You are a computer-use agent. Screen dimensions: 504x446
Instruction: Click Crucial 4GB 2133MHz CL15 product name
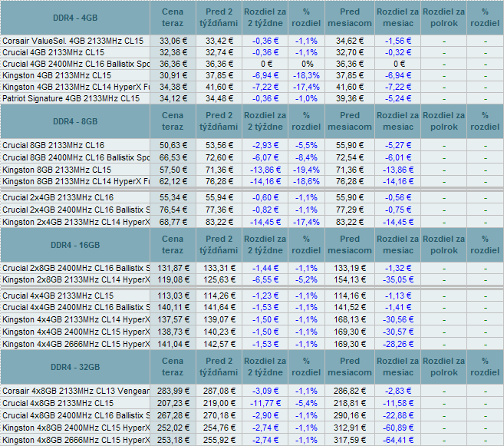[54, 52]
